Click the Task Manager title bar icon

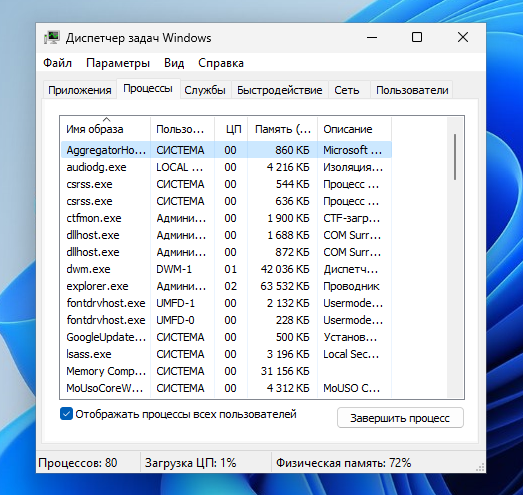52,38
